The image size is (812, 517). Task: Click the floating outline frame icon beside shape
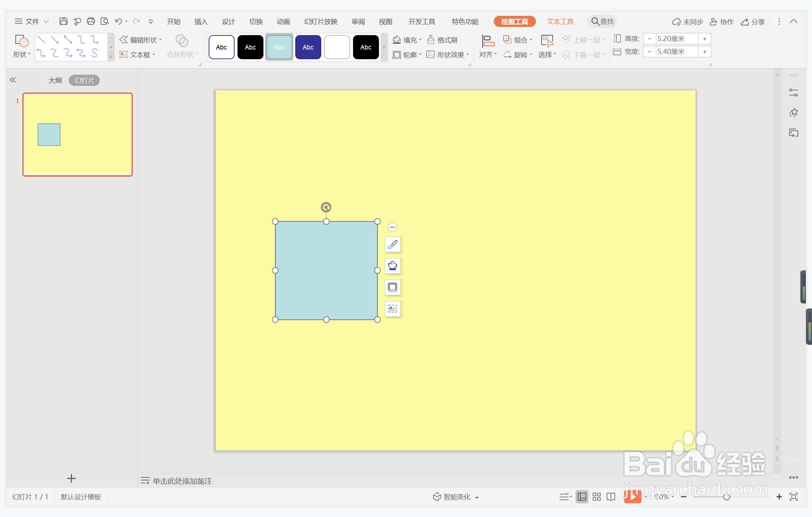pos(392,287)
